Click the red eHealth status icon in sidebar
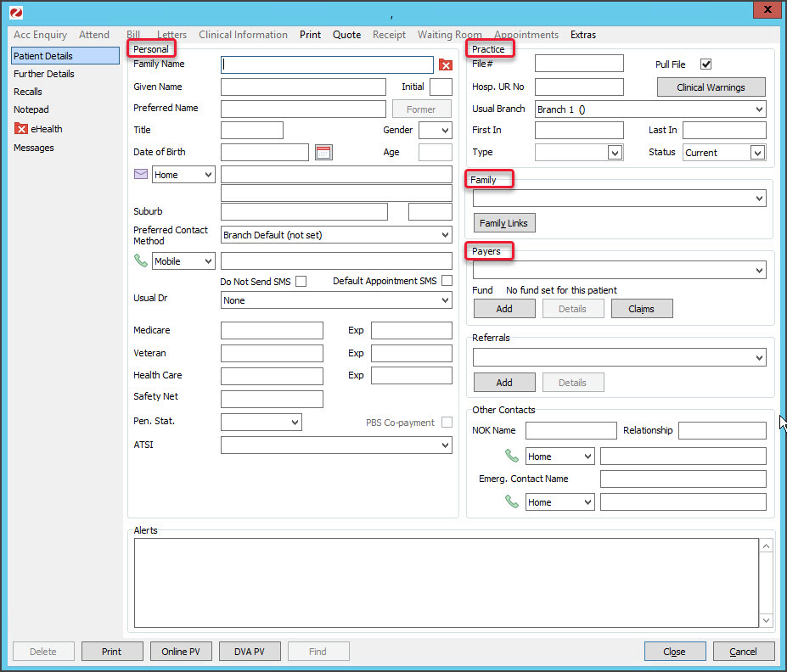 pos(22,129)
